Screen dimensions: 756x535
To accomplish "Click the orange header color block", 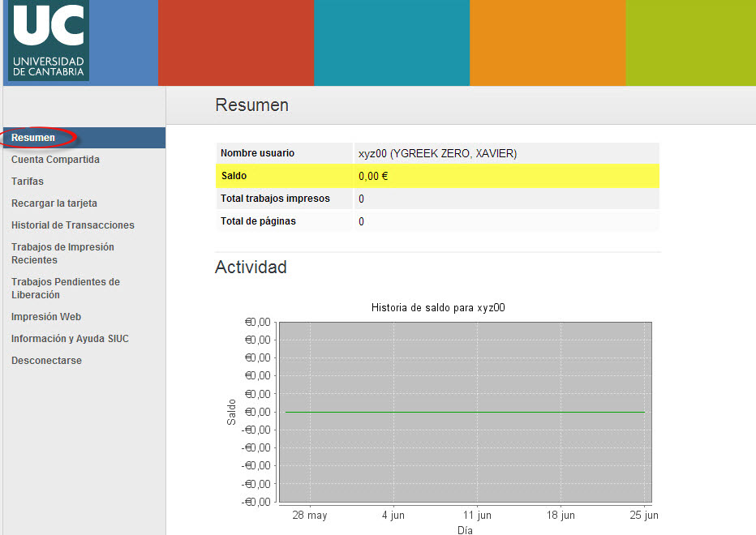I will (548, 43).
